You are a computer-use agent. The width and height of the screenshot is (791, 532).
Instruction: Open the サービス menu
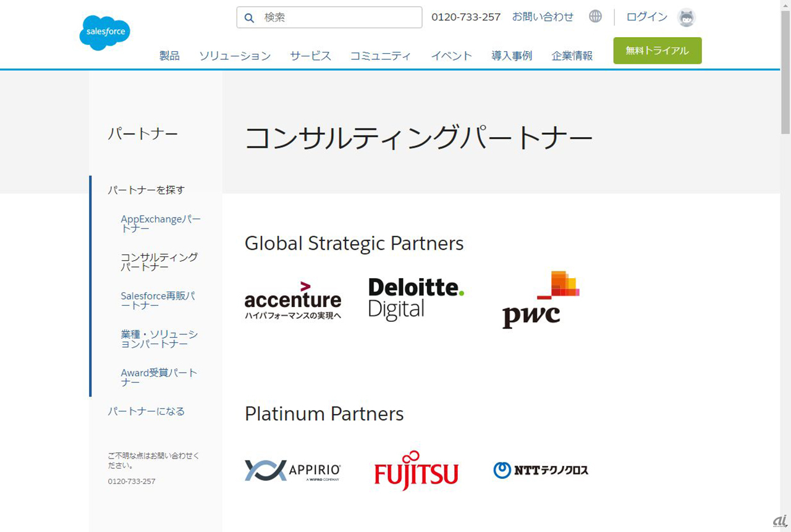(x=311, y=56)
